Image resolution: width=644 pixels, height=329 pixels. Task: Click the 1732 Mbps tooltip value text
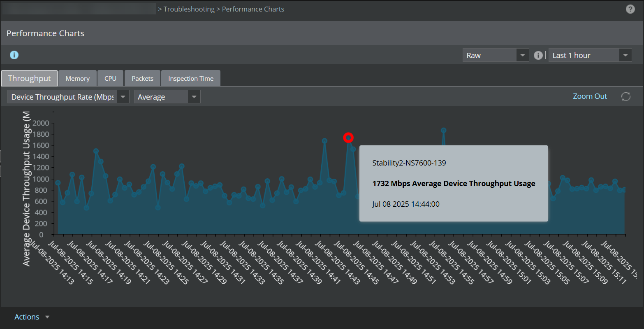(454, 184)
